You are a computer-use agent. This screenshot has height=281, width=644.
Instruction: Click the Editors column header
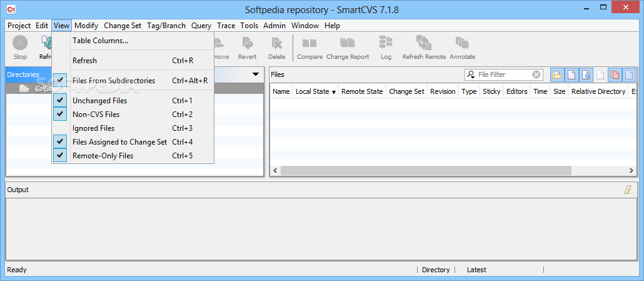pos(516,91)
